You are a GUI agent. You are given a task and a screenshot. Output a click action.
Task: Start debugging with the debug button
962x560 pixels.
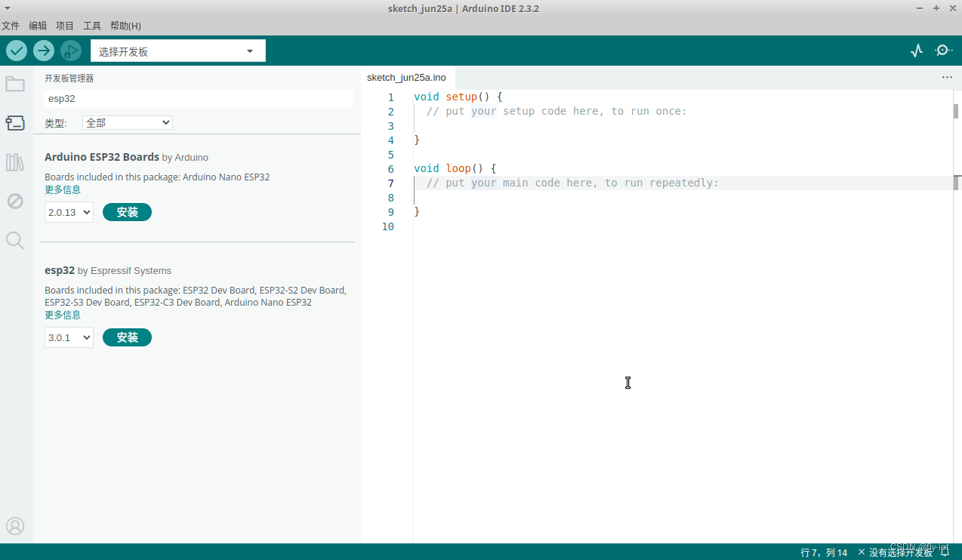pos(71,51)
